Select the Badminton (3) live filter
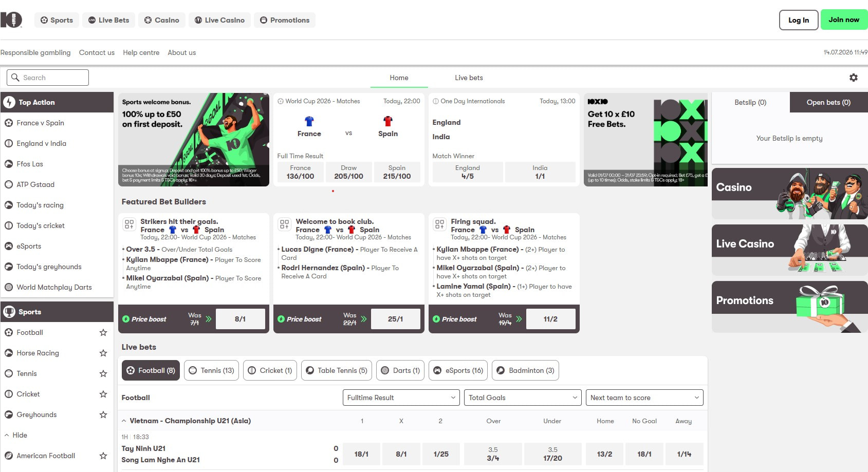The height and width of the screenshot is (472, 868). [x=525, y=370]
